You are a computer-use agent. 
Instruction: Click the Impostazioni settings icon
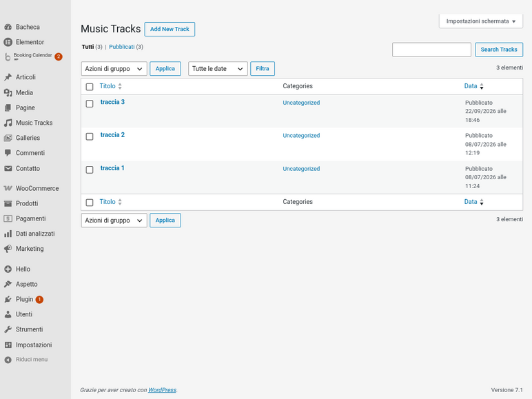8,345
